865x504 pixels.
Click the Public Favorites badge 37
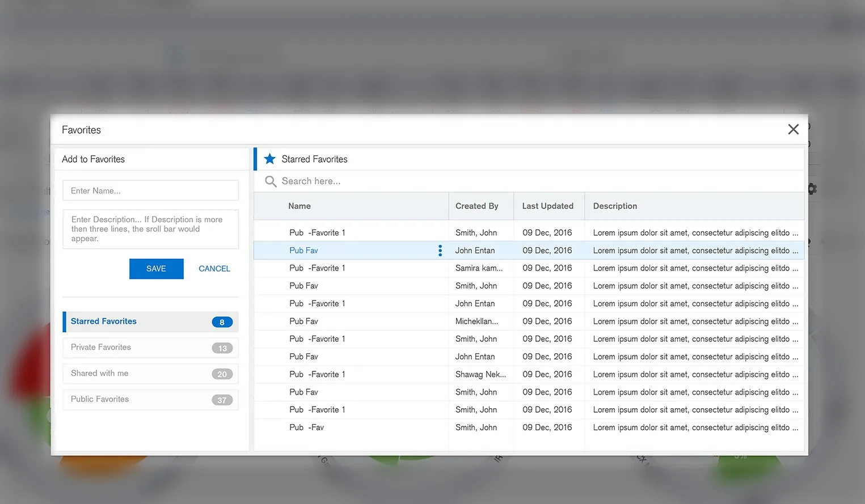coord(222,400)
